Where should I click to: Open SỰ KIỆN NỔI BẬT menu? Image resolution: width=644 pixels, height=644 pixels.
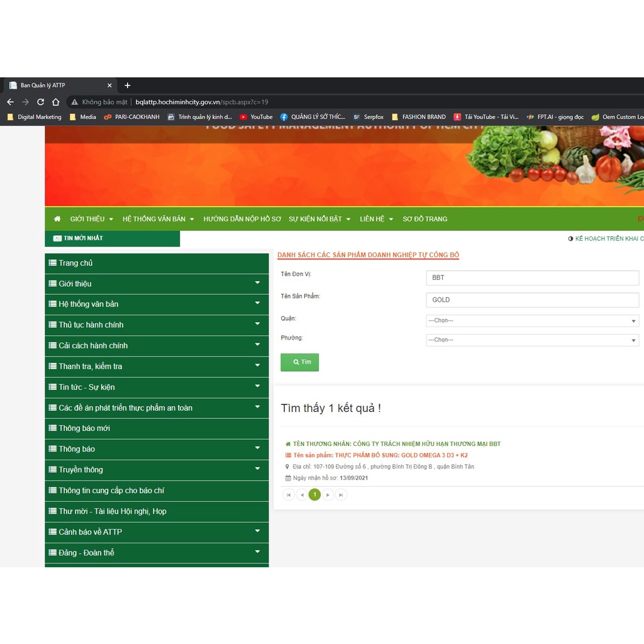(x=319, y=219)
